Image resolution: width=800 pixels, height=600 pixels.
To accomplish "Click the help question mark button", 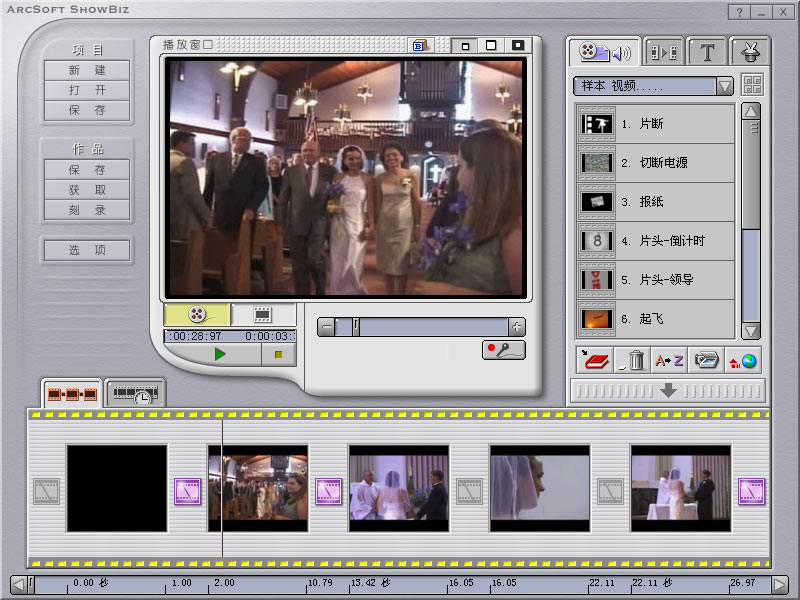I will point(739,12).
